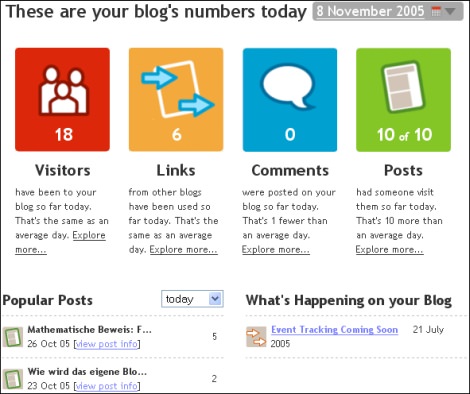View post info for 26 Oct 05 post

click(x=107, y=344)
